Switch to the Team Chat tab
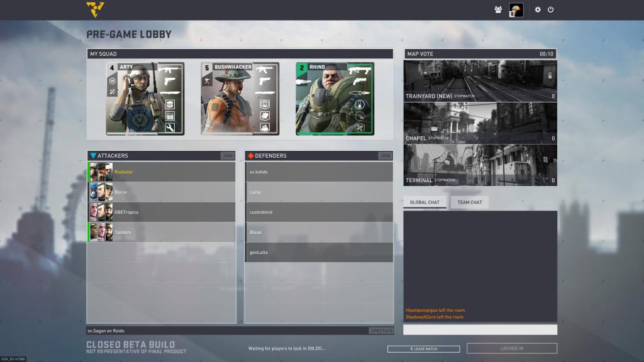The height and width of the screenshot is (362, 644). (470, 202)
